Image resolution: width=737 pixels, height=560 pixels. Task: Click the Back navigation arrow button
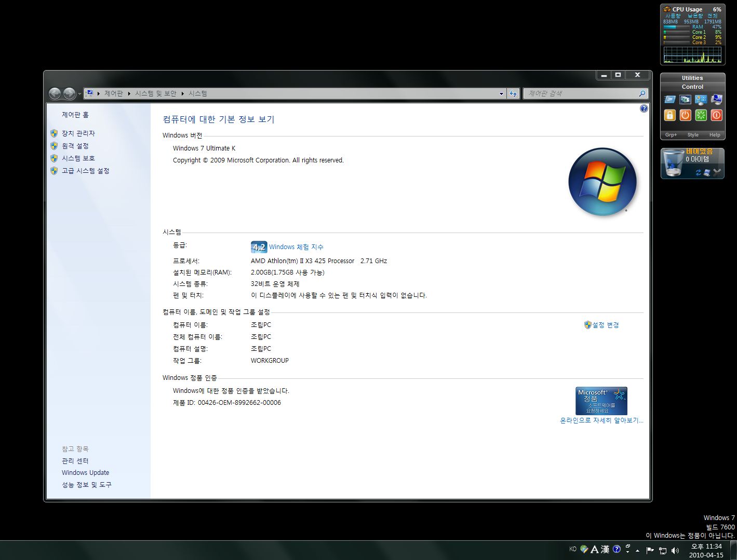55,93
